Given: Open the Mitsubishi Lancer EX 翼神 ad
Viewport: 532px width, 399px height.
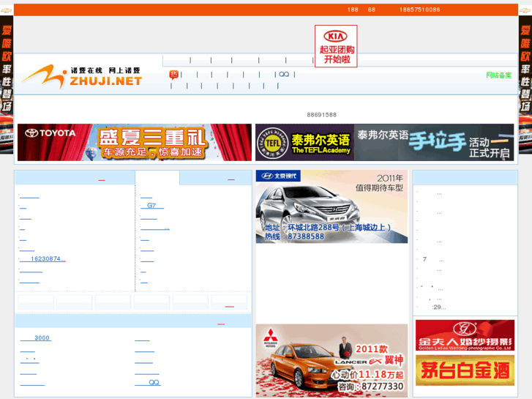Looking at the screenshot, I should tap(331, 361).
